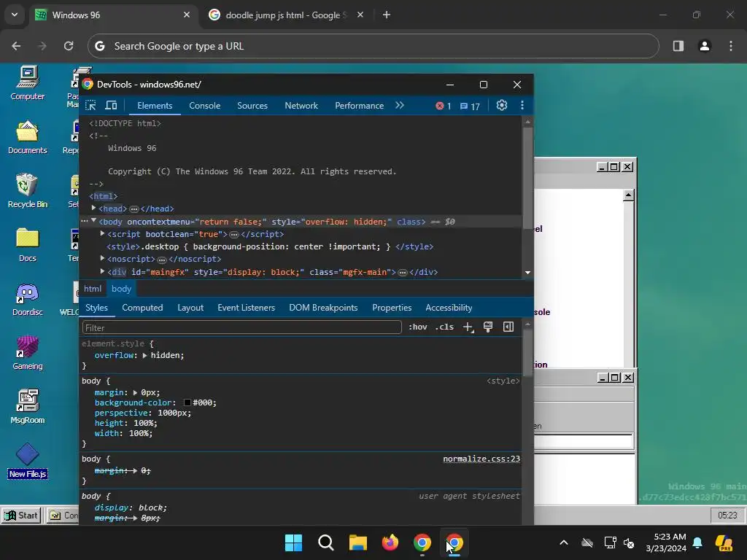747x560 pixels.
Task: Open DevTools settings gear
Action: click(x=502, y=105)
